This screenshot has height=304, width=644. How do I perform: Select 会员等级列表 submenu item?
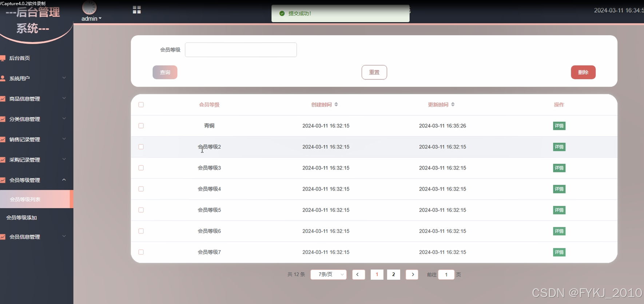point(36,199)
